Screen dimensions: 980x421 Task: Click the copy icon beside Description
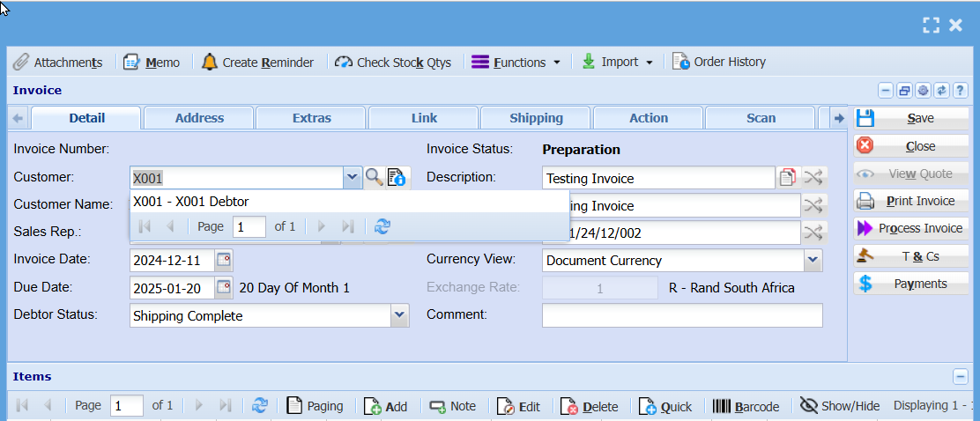(788, 178)
